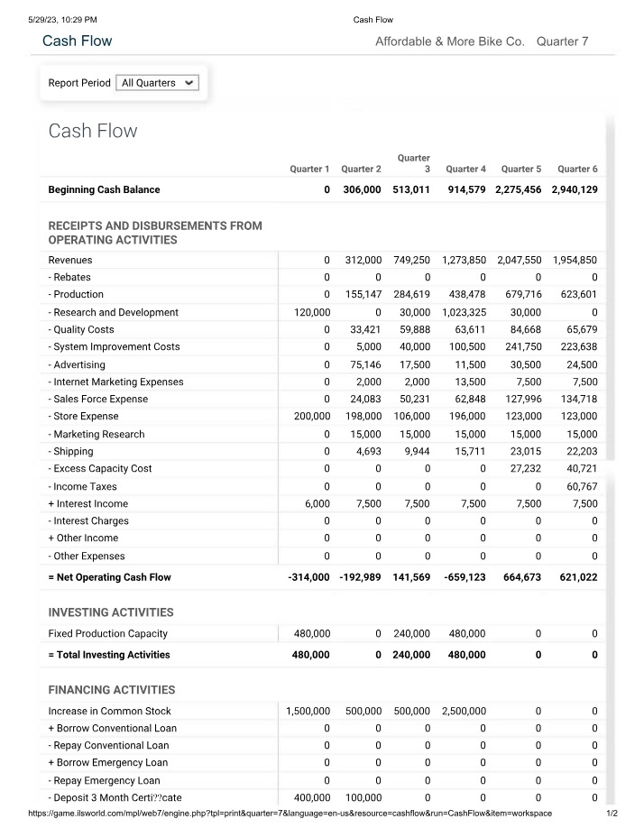Click the Quarter 4 net operating cash flow -659,123
The width and height of the screenshot is (644, 828).
[x=465, y=577]
